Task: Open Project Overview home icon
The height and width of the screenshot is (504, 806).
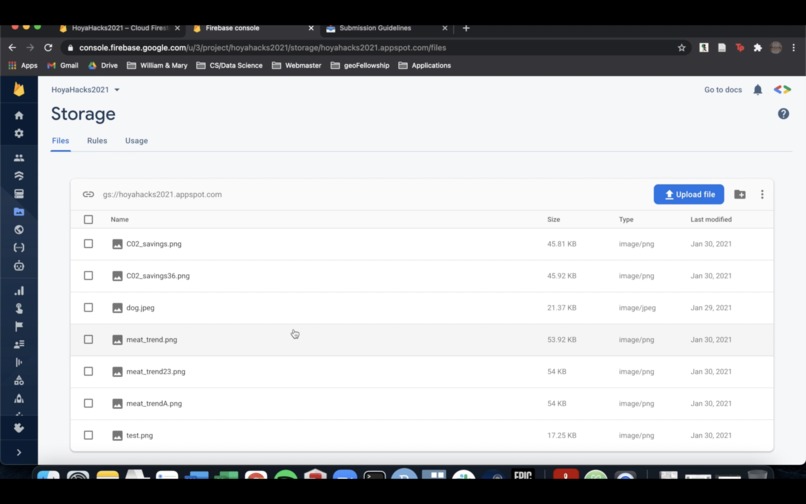Action: click(x=19, y=115)
